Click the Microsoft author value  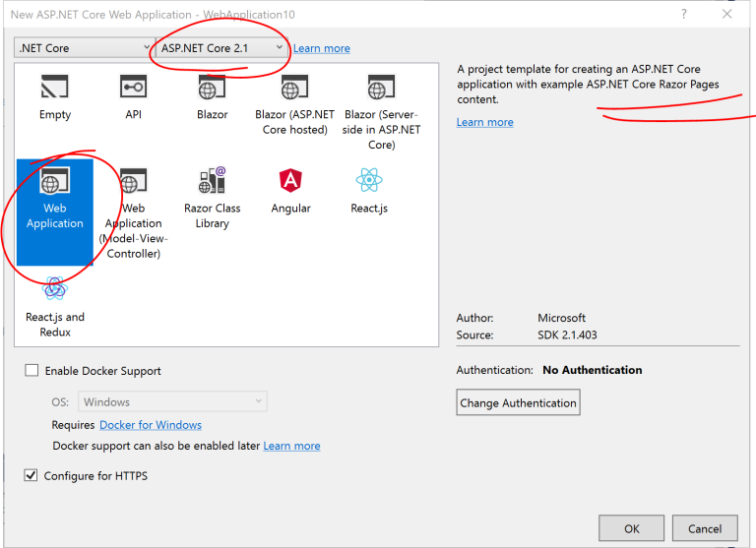[561, 318]
